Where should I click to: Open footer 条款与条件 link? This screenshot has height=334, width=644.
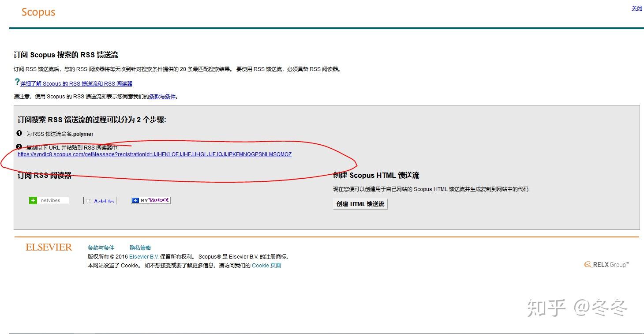point(101,248)
